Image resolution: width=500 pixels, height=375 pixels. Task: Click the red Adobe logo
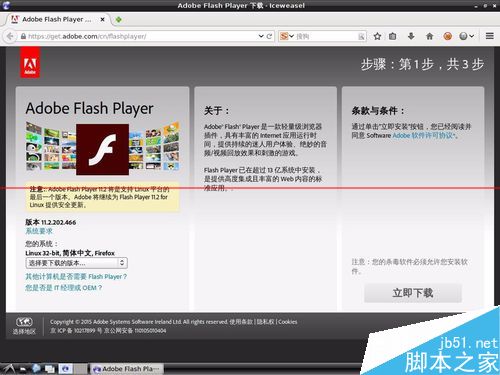(x=30, y=63)
